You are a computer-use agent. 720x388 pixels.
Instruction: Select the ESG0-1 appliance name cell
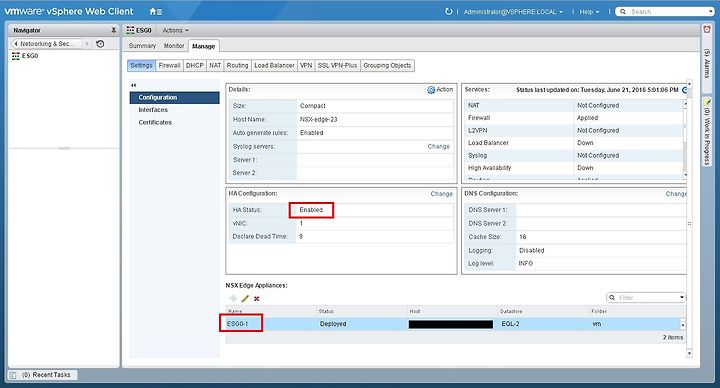[237, 324]
